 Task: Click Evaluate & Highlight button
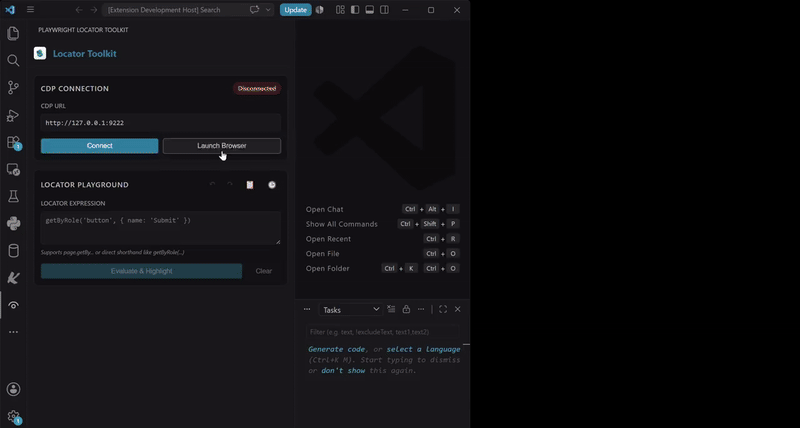tap(141, 271)
